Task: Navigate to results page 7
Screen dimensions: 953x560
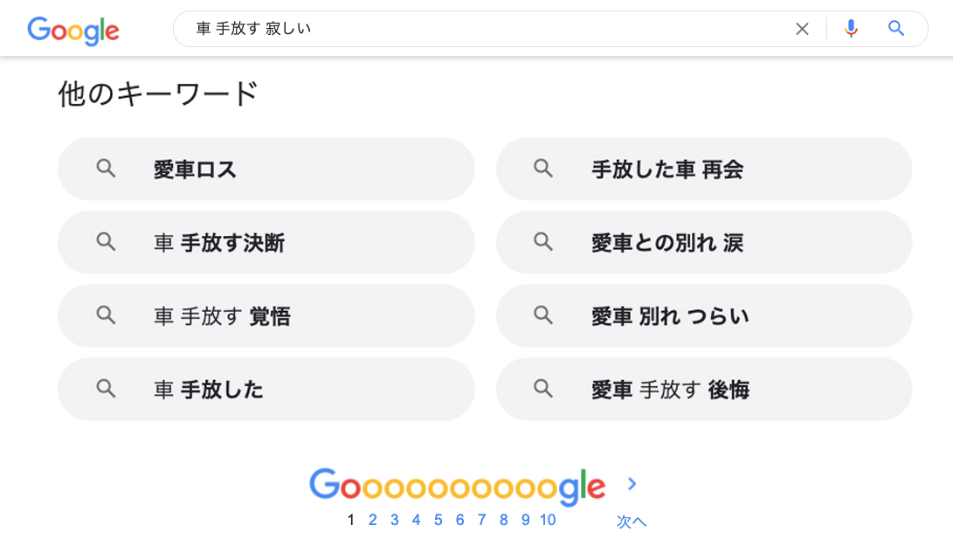Action: [482, 521]
